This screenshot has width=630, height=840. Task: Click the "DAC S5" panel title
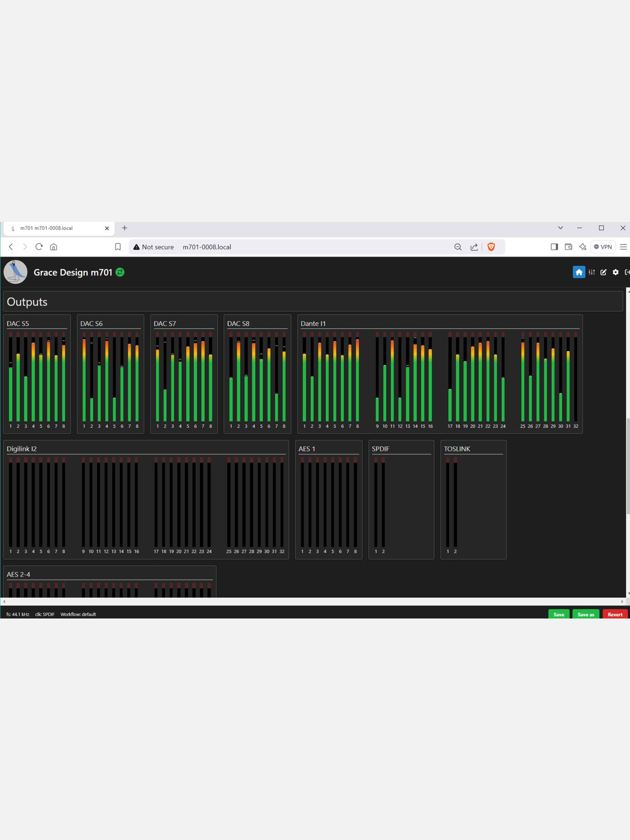pyautogui.click(x=18, y=324)
